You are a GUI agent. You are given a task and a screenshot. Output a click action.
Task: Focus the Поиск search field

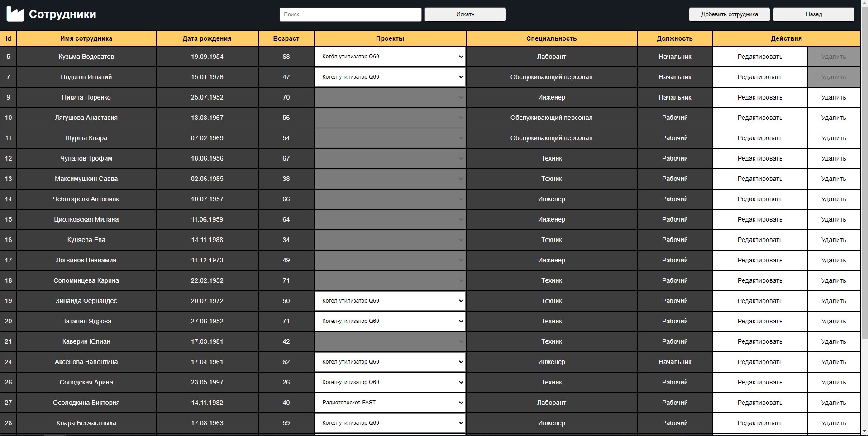[350, 14]
